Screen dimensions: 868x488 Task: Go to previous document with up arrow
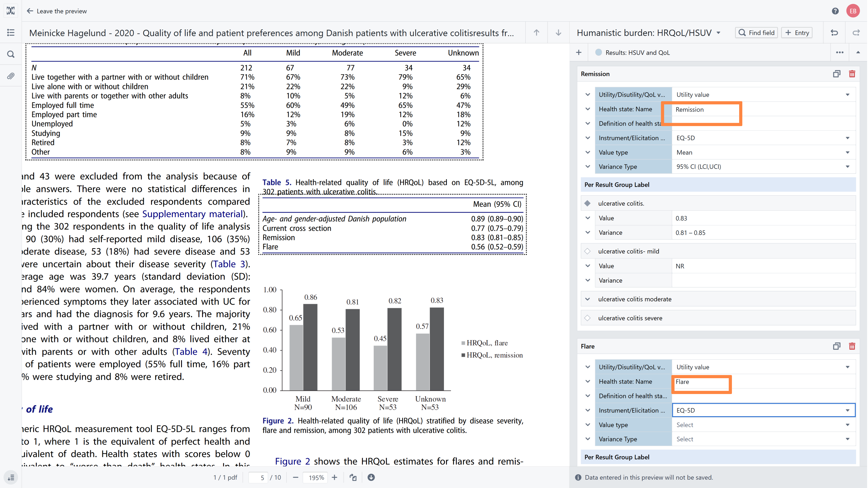click(x=536, y=33)
